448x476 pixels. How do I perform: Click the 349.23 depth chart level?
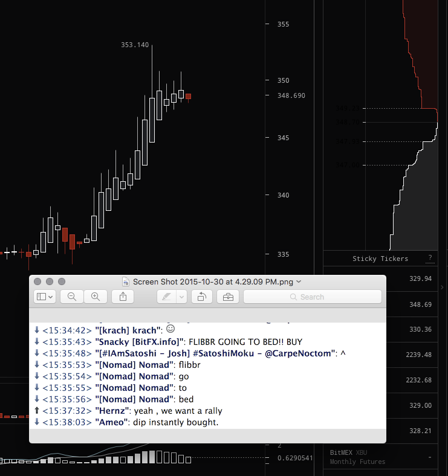point(348,108)
